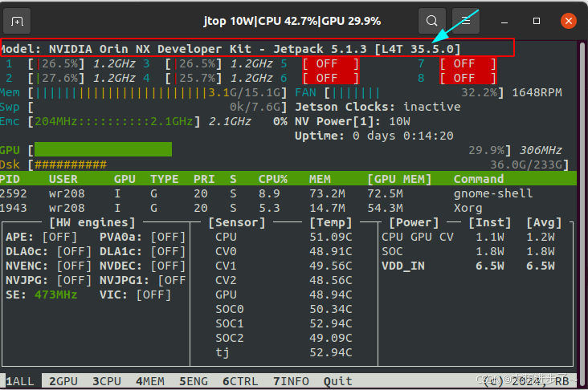This screenshot has width=588, height=390.
Task: Select the Xorg process row
Action: tap(288, 208)
